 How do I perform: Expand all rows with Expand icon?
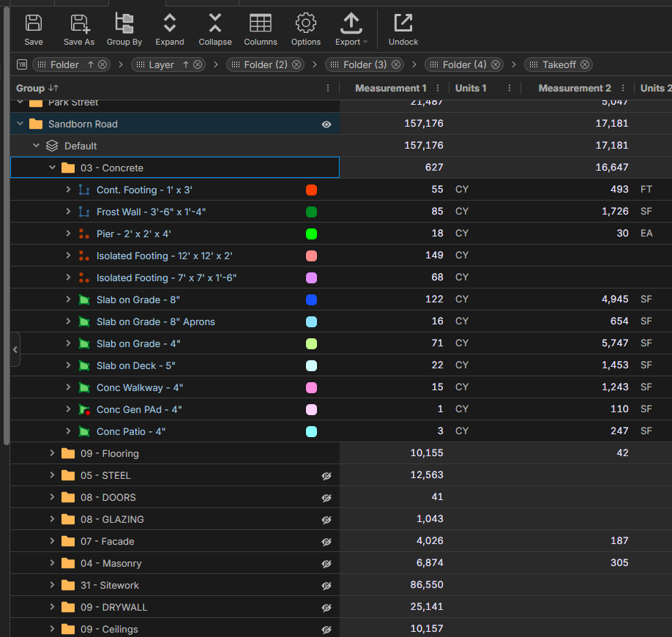170,23
